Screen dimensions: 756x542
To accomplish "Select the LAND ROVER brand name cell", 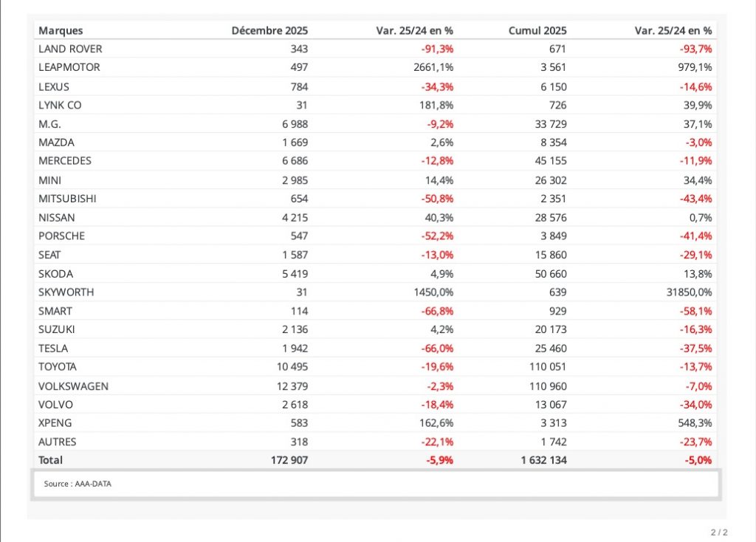I will 70,49.
